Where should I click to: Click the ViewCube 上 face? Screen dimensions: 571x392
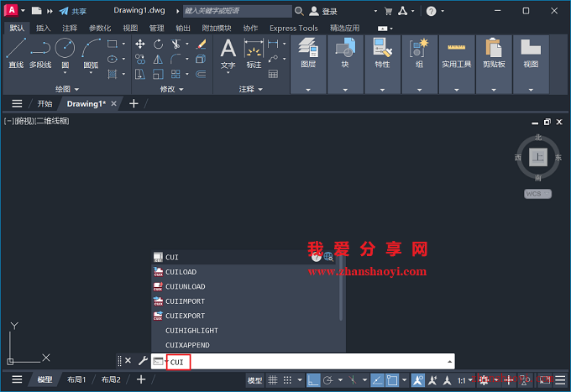(538, 157)
